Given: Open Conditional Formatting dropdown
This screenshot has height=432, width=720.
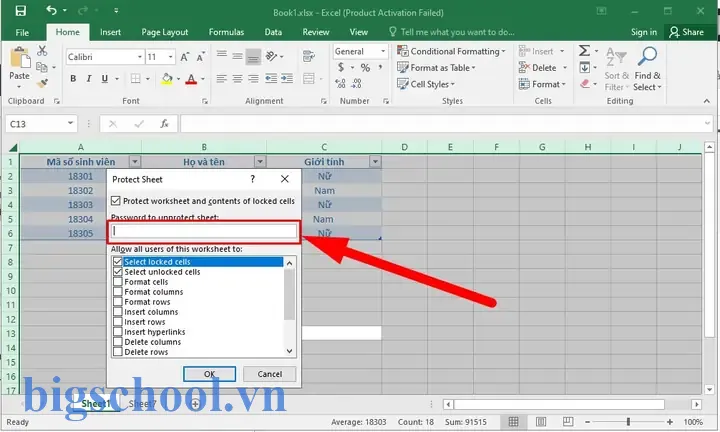Looking at the screenshot, I should [451, 51].
